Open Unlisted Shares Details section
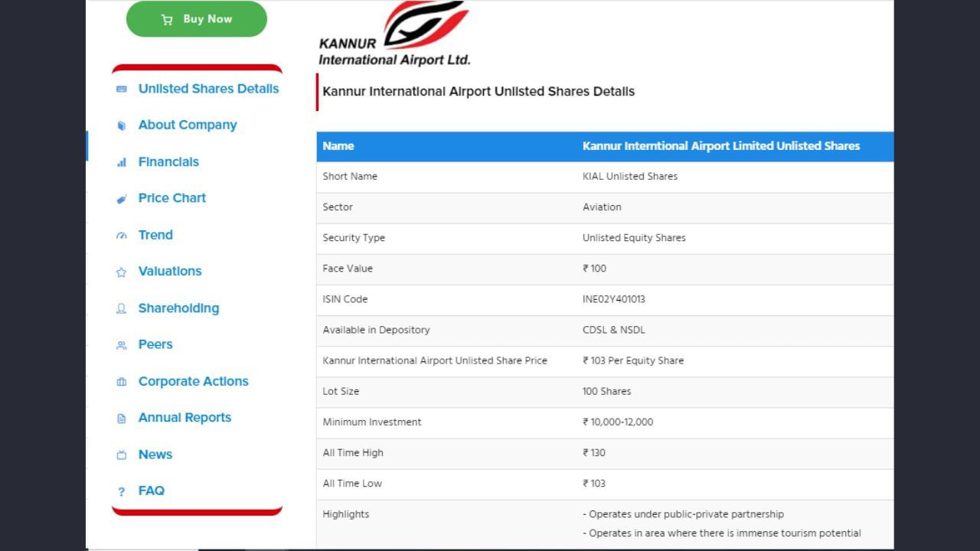Image resolution: width=980 pixels, height=551 pixels. (208, 89)
